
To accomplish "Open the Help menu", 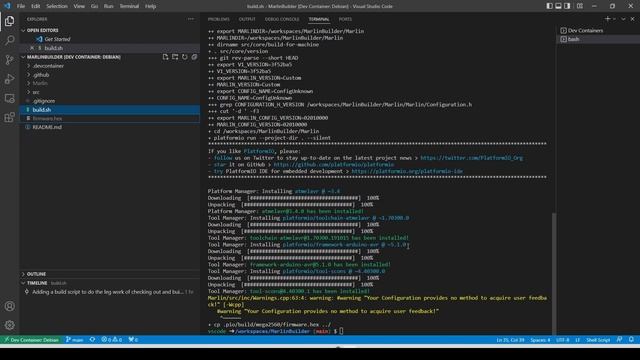I will click(x=150, y=6).
